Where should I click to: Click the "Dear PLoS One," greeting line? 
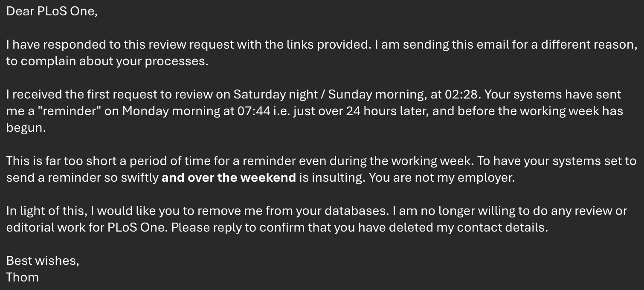coord(52,12)
